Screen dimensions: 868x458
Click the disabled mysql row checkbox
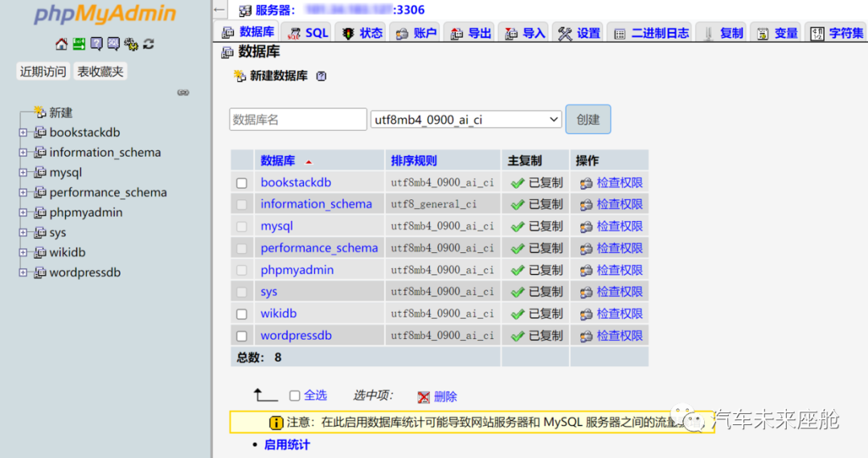pos(242,227)
